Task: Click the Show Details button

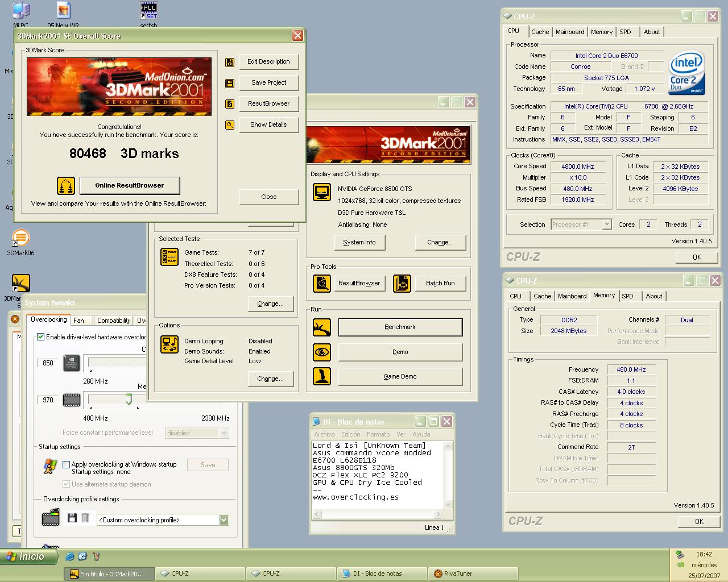Action: [269, 124]
